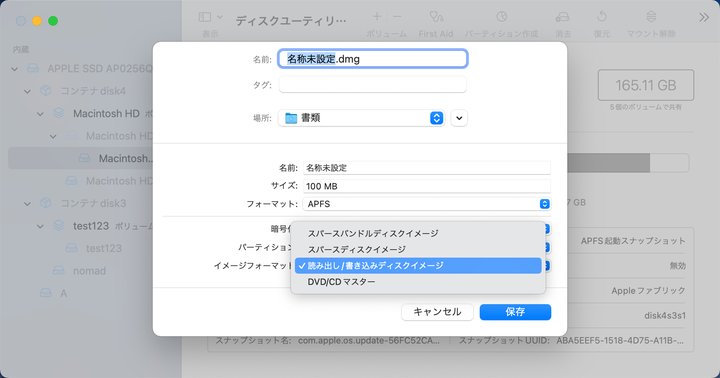Click the コンテナ disk4 container icon
720x378 pixels.
[x=45, y=91]
